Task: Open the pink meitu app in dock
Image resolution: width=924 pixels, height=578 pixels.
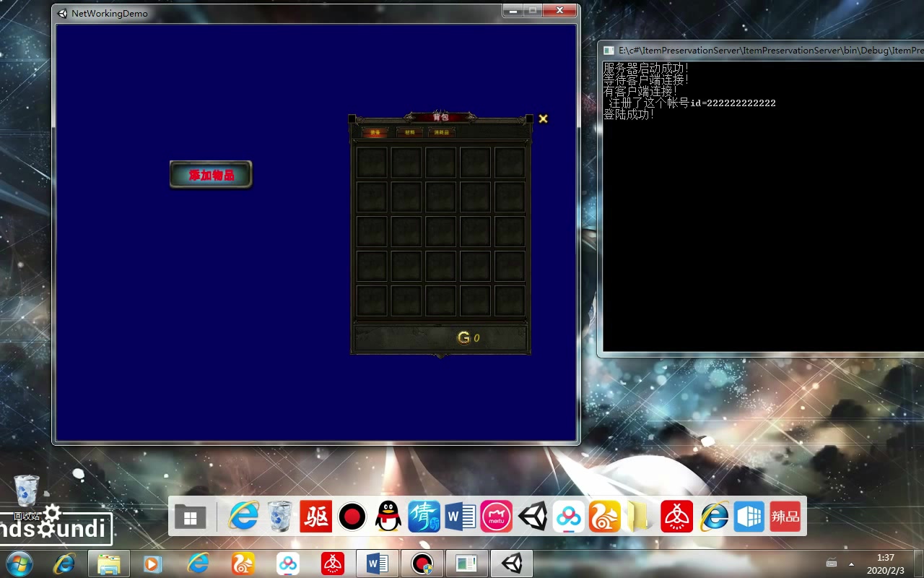Action: click(x=497, y=517)
